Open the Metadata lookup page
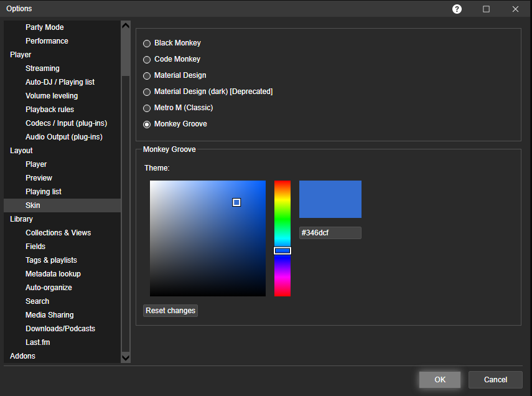 pyautogui.click(x=53, y=274)
